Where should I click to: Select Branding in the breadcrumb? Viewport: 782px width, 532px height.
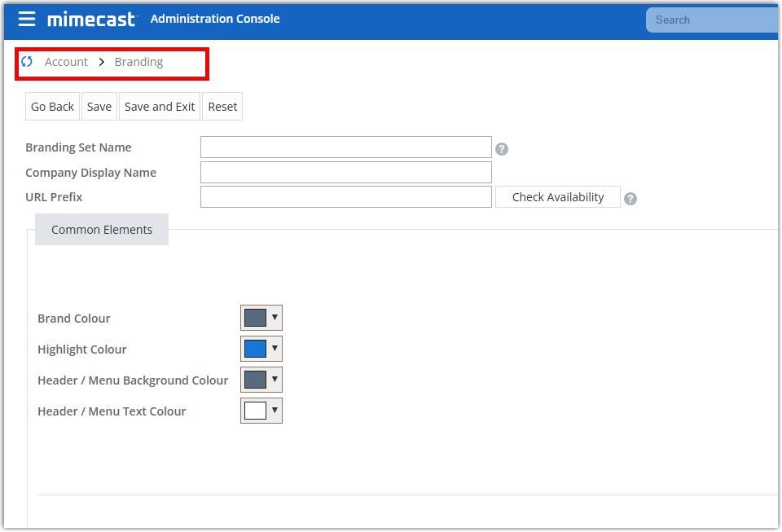(x=138, y=62)
